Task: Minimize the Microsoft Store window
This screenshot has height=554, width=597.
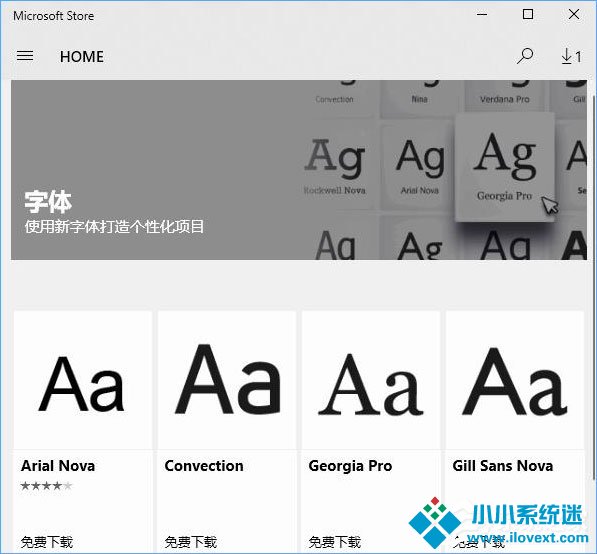Action: point(482,15)
